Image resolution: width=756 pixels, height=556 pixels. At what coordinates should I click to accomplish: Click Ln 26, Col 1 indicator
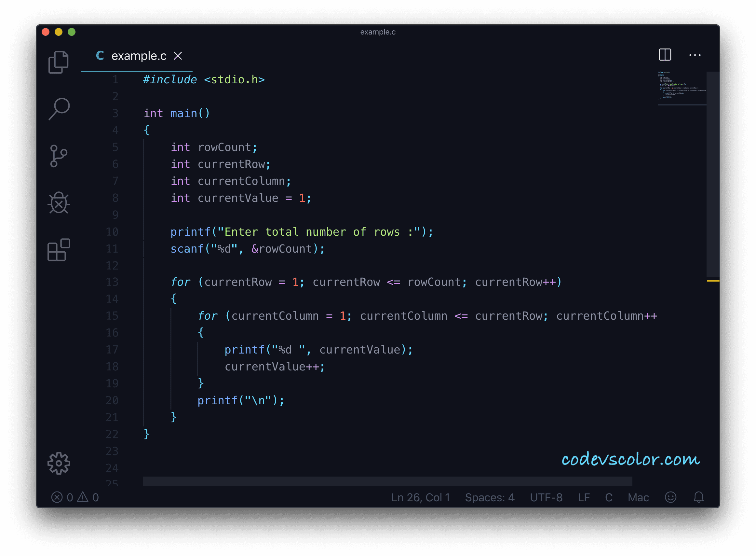pyautogui.click(x=420, y=497)
